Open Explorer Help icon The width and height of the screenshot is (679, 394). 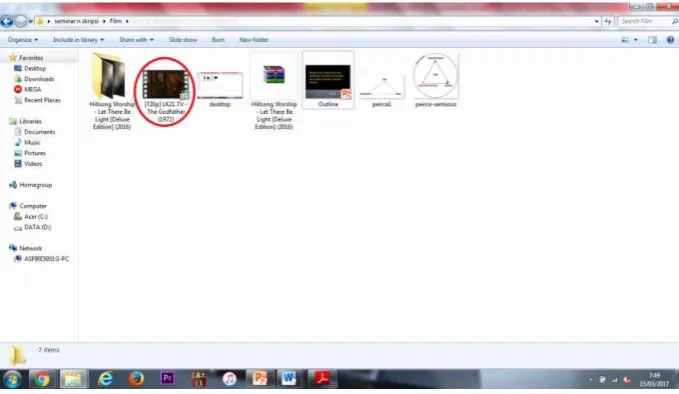click(670, 40)
